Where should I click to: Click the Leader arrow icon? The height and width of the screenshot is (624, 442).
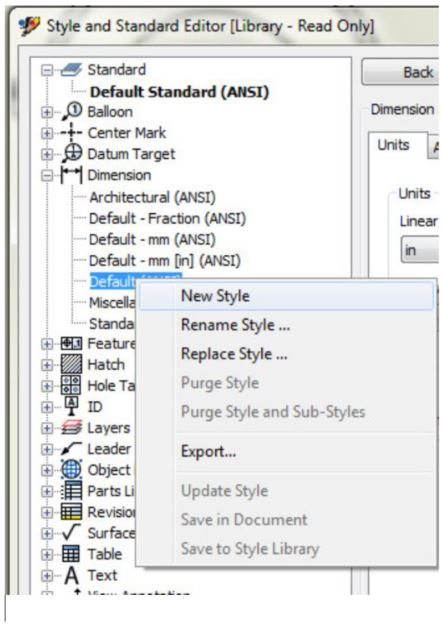click(72, 449)
